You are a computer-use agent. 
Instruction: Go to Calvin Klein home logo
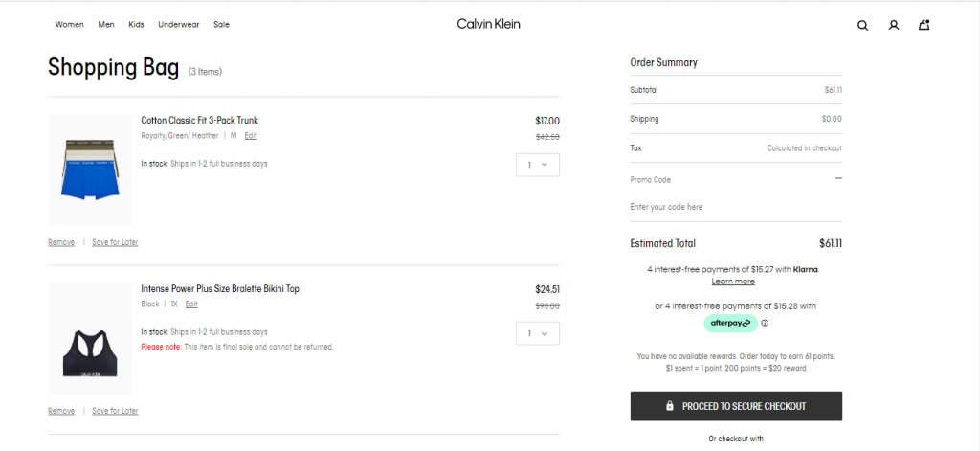coord(489,24)
